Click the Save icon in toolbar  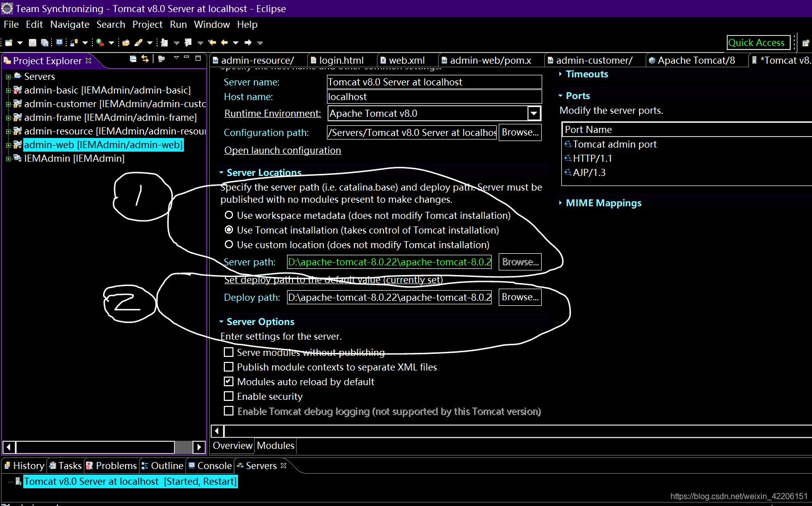click(x=32, y=42)
